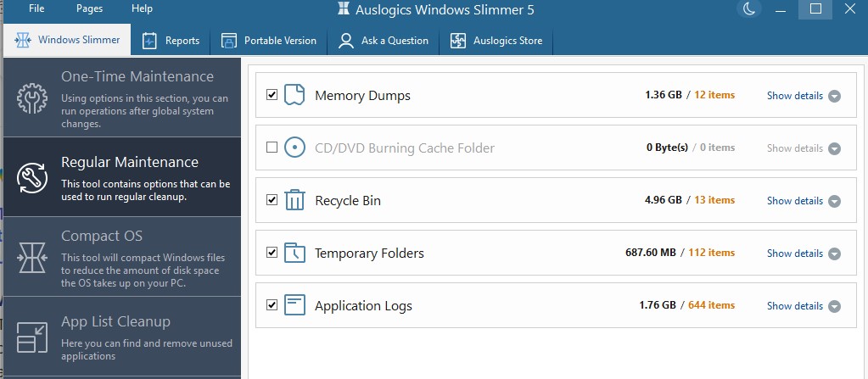Viewport: 868px width, 379px height.
Task: Open the Portable Version tab
Action: [x=269, y=41]
